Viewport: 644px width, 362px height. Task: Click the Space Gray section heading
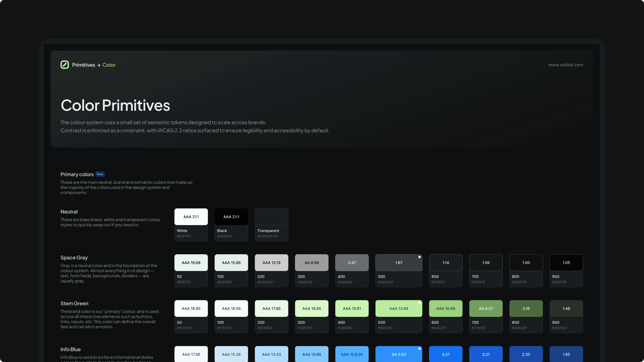pyautogui.click(x=74, y=258)
